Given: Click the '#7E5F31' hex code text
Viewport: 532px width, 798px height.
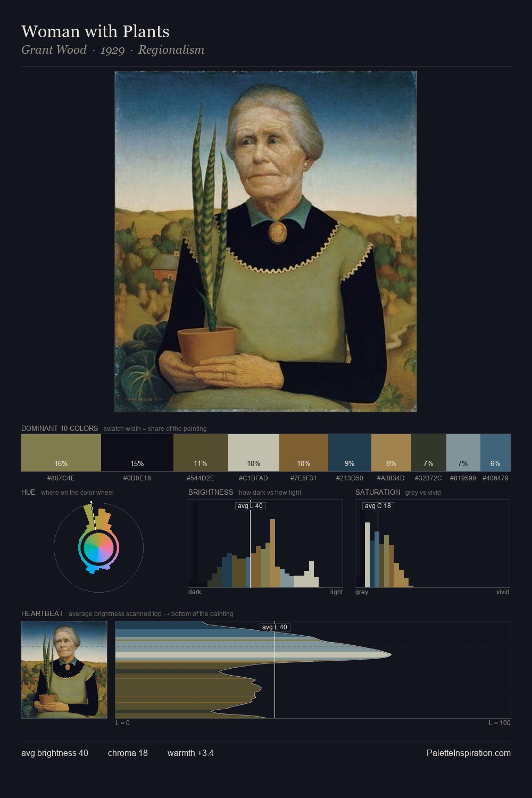Looking at the screenshot, I should pos(304,478).
